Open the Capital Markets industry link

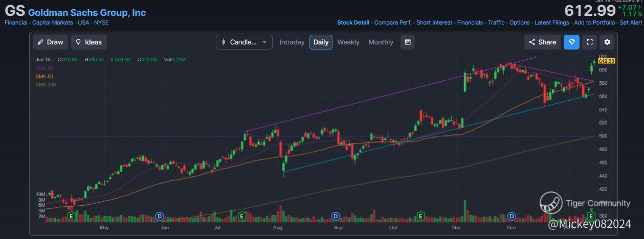pyautogui.click(x=53, y=22)
